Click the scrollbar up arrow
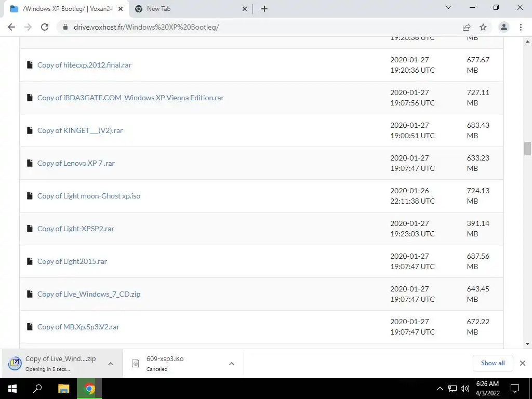Viewport: 532px width, 399px height. pos(527,42)
